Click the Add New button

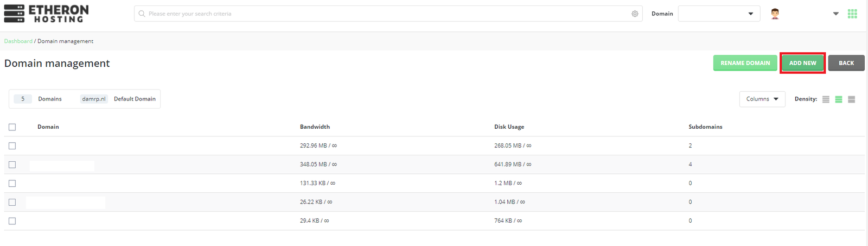tap(802, 63)
